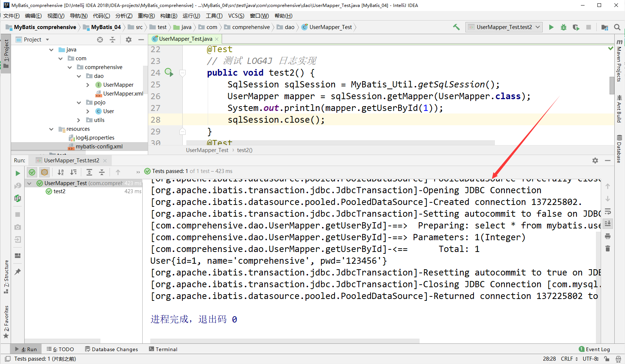Open the 重构(R) menu

(146, 16)
